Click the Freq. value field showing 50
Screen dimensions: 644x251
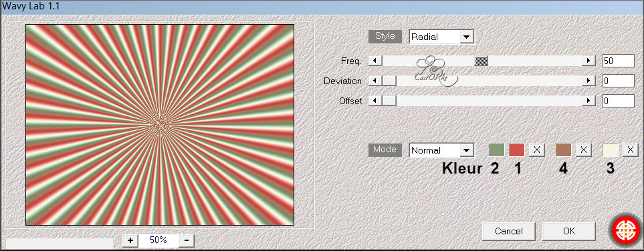pyautogui.click(x=619, y=61)
